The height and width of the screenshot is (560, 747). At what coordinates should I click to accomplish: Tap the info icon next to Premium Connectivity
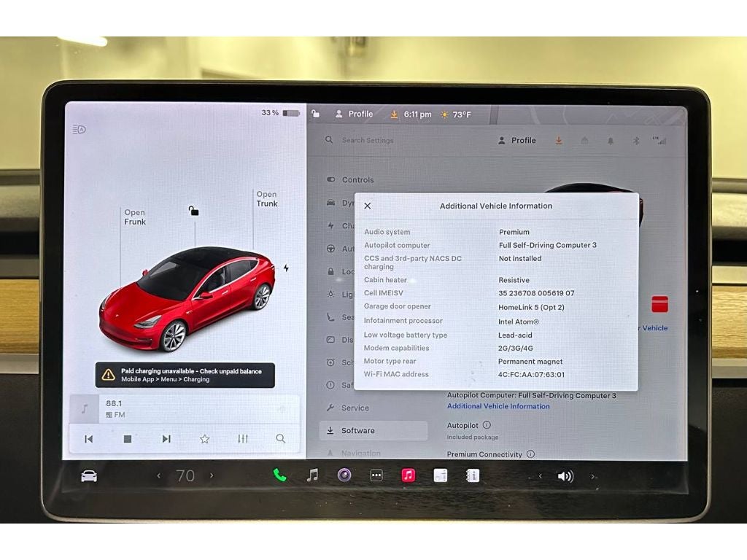point(530,454)
